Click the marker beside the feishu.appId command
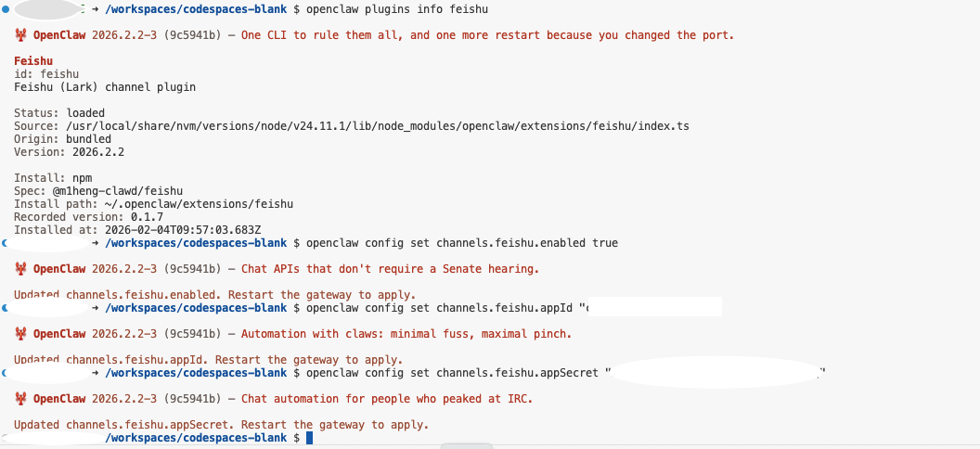Image resolution: width=980 pixels, height=449 pixels. coord(6,308)
